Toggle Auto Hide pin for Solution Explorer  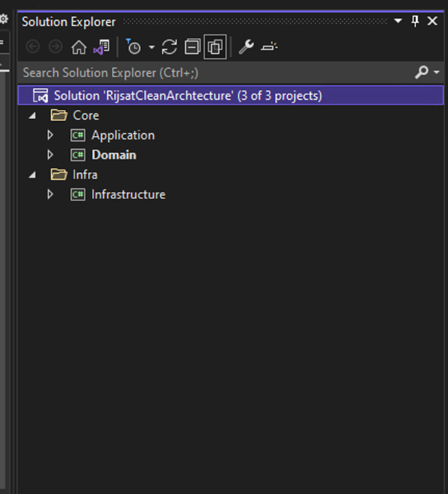click(x=415, y=21)
